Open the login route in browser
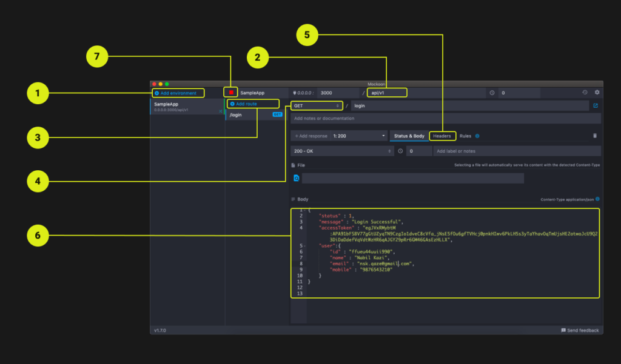Screen dimensions: 621x364 [x=596, y=105]
